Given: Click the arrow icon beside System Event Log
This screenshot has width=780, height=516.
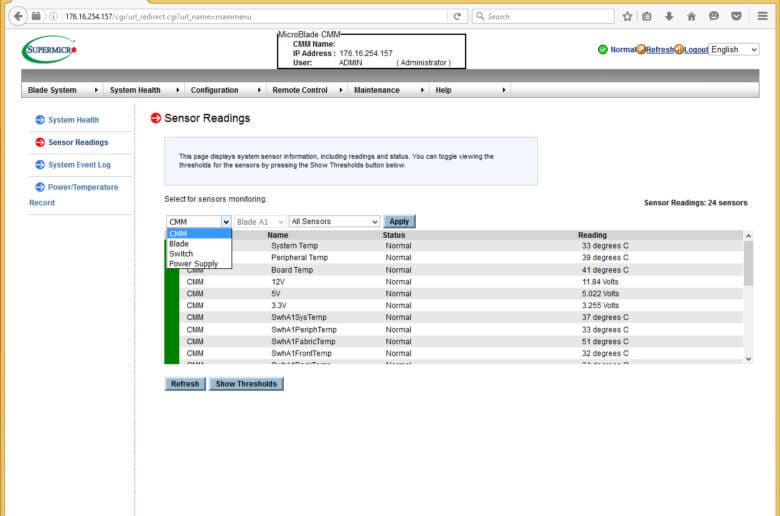Looking at the screenshot, I should point(40,165).
